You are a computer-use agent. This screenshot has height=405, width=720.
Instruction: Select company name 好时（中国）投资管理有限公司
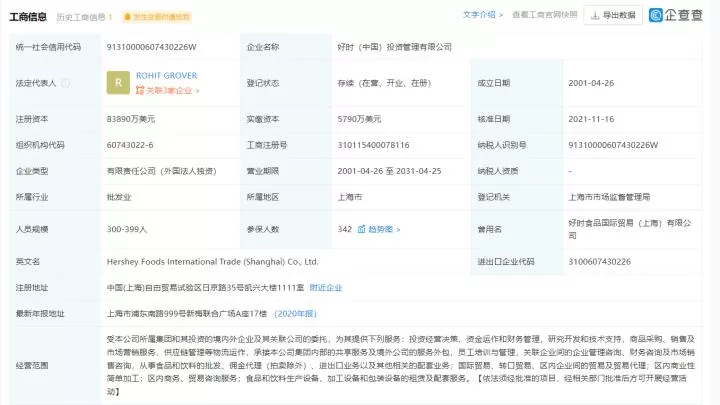[394, 47]
